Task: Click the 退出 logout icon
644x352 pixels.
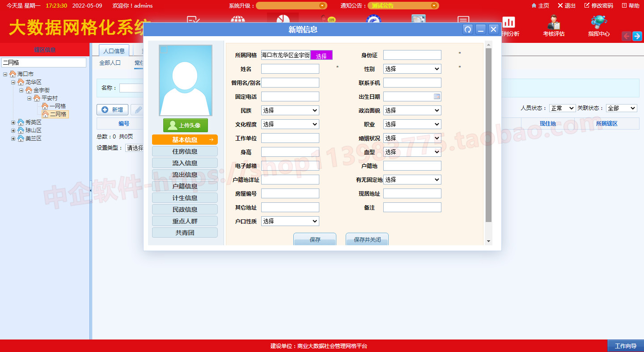Action: click(560, 6)
